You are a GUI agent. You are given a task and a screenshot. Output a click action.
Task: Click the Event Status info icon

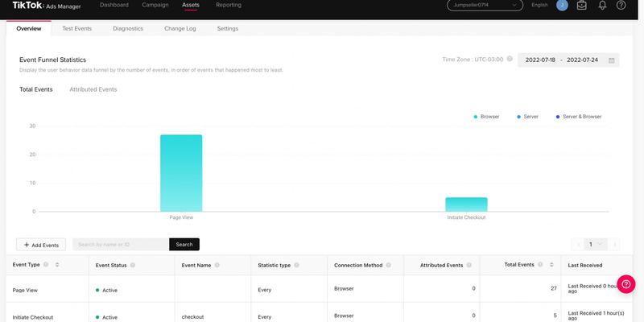(133, 266)
